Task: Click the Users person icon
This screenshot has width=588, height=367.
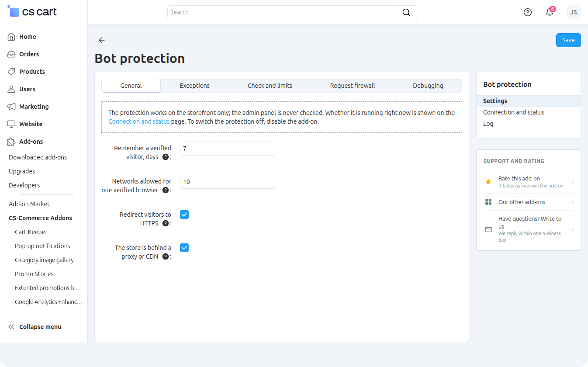Action: [12, 89]
